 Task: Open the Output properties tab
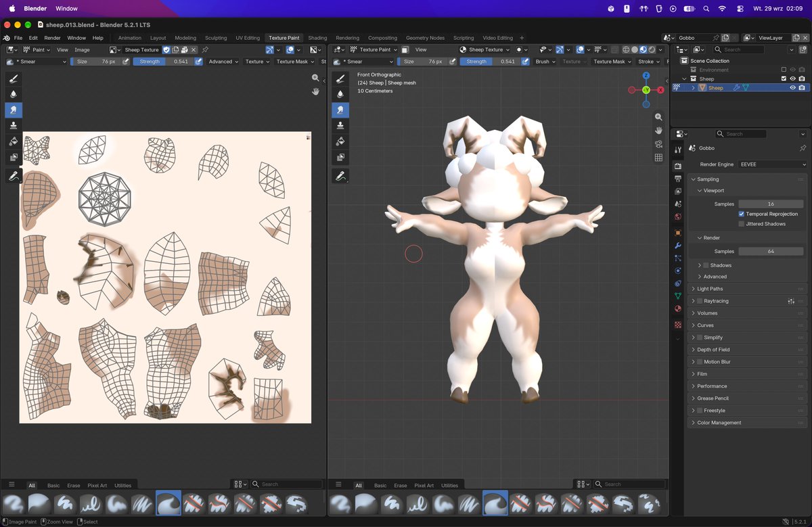coord(678,179)
